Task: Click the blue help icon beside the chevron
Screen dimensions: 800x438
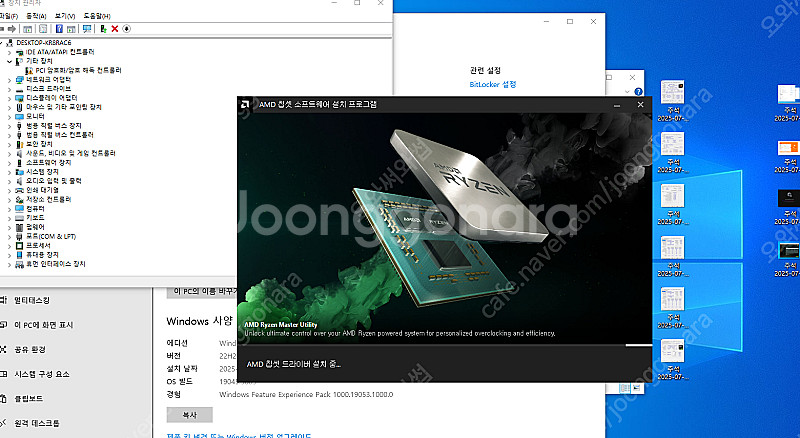Action: coord(638,92)
